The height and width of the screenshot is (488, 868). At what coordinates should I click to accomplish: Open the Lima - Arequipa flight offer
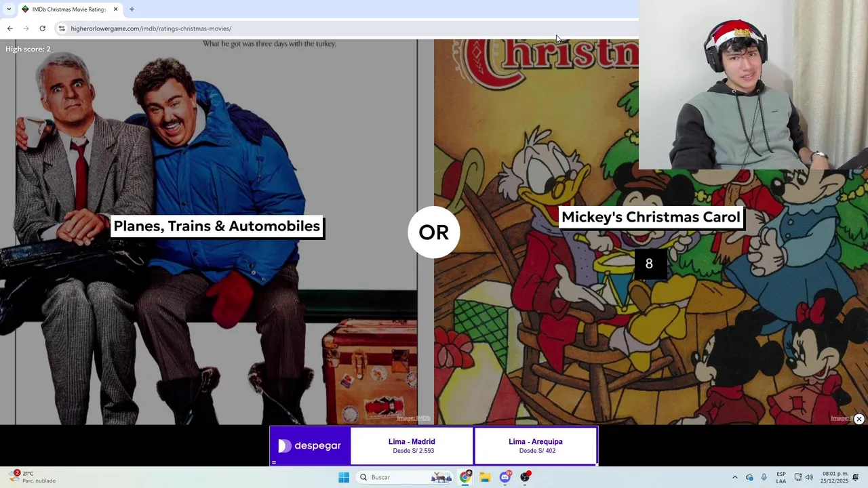point(536,445)
